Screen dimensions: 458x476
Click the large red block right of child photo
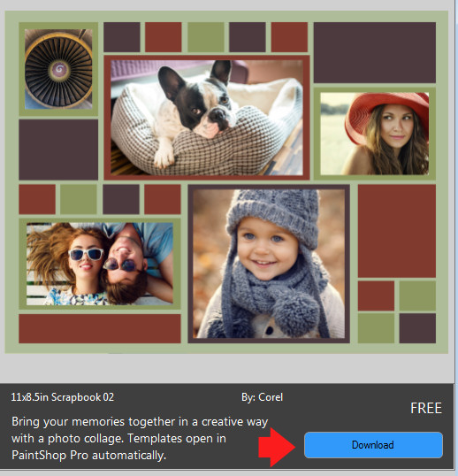click(x=397, y=231)
